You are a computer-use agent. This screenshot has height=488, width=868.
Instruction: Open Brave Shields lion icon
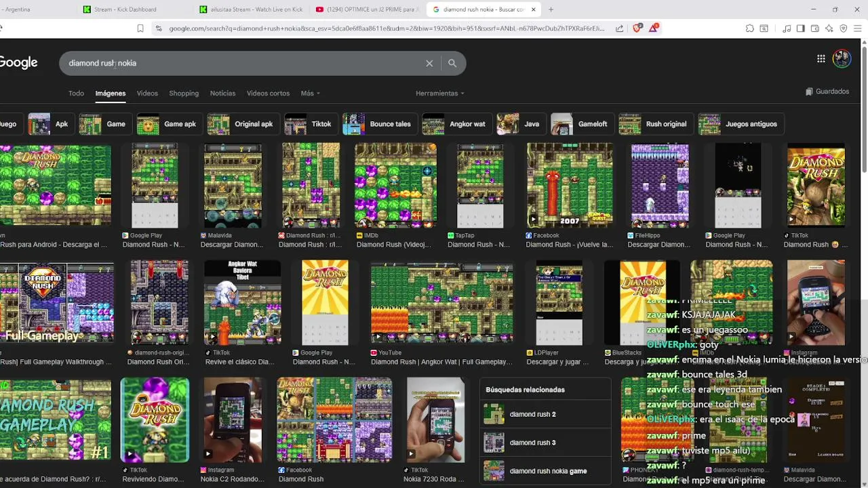tap(637, 28)
